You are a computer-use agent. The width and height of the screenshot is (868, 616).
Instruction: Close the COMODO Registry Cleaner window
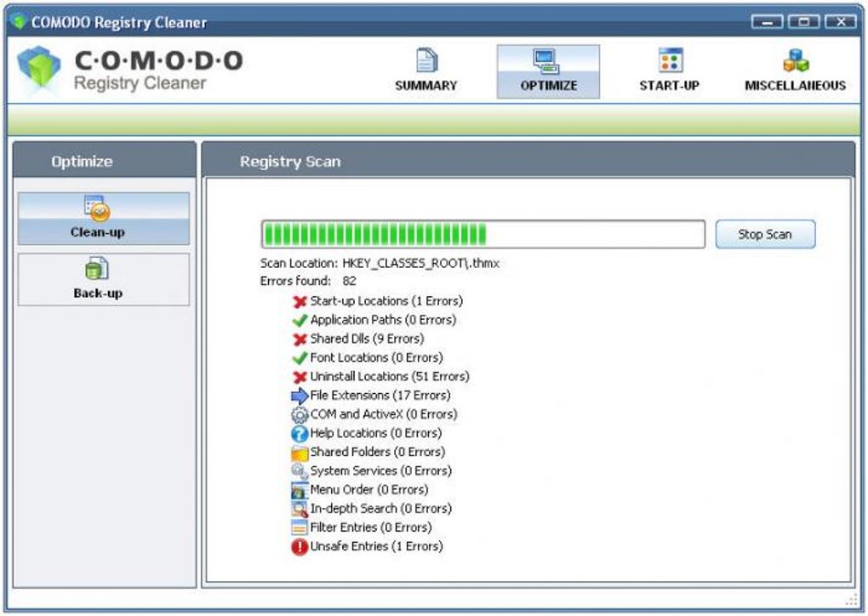click(x=840, y=22)
